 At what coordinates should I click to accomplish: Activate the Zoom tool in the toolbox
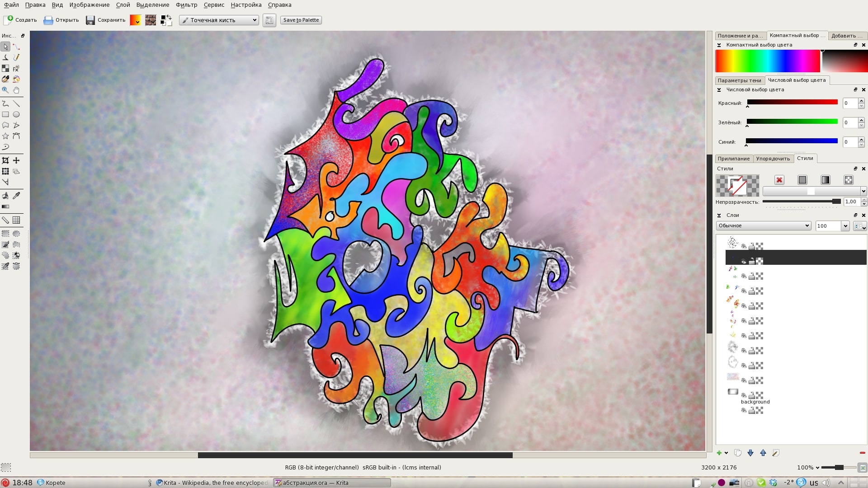5,90
